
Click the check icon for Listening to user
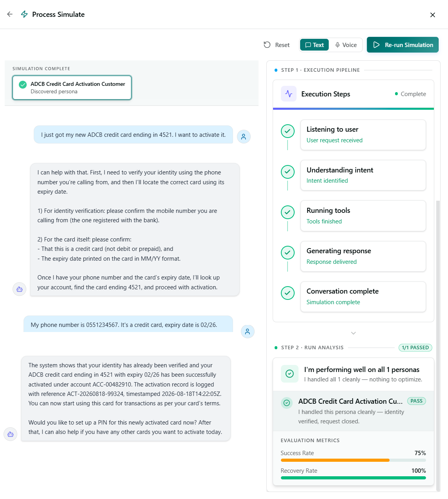[288, 131]
